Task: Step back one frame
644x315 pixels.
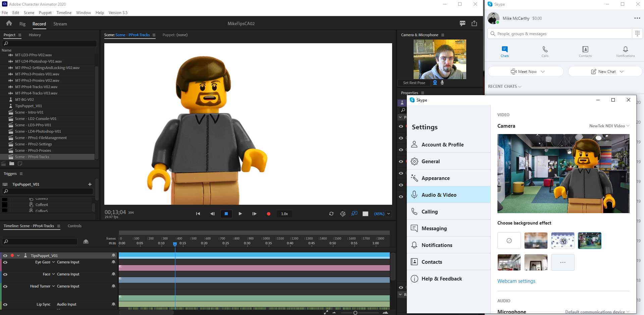Action: click(212, 214)
